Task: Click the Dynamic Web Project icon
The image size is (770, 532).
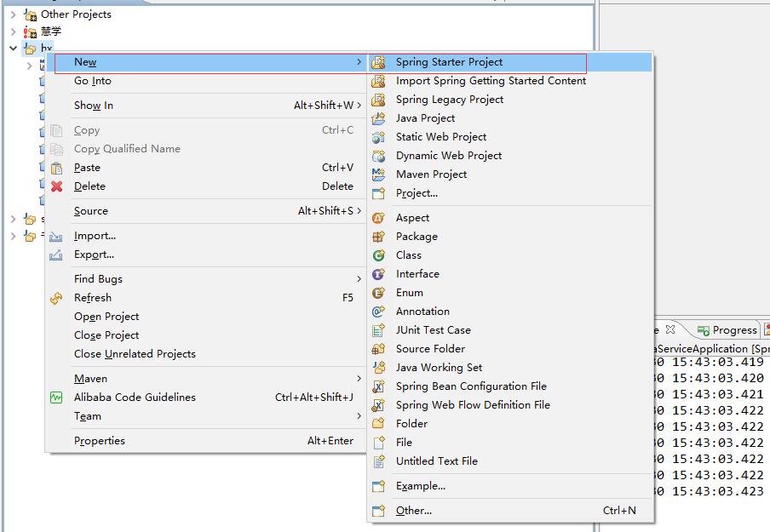Action: [x=379, y=156]
